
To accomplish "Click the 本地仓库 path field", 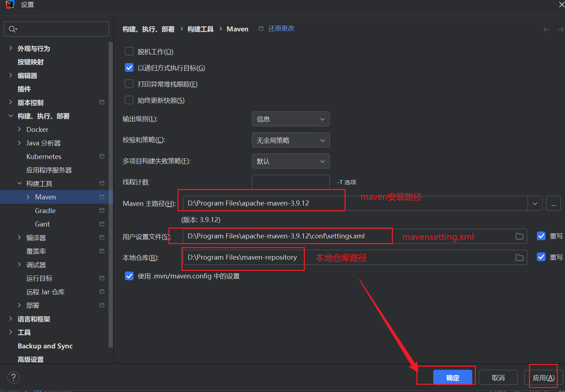I will click(355, 257).
